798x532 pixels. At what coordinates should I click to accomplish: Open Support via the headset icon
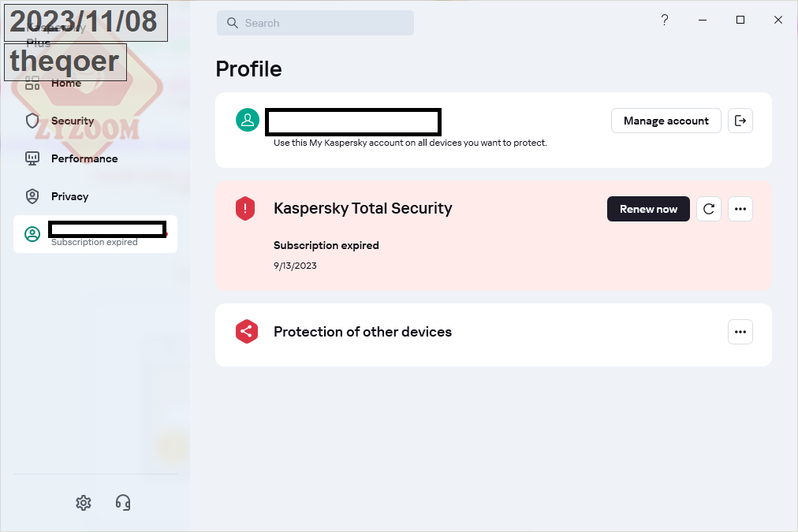123,503
